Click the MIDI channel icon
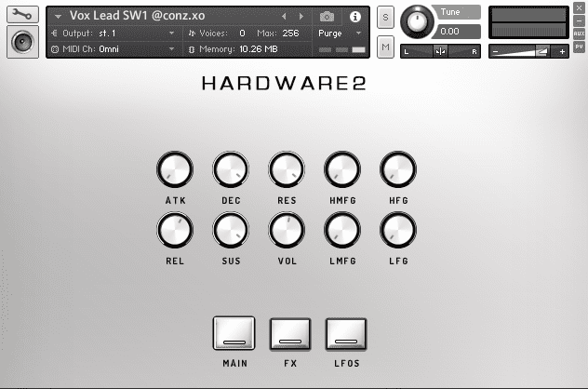Viewport: 588px width, 389px height. pos(55,49)
